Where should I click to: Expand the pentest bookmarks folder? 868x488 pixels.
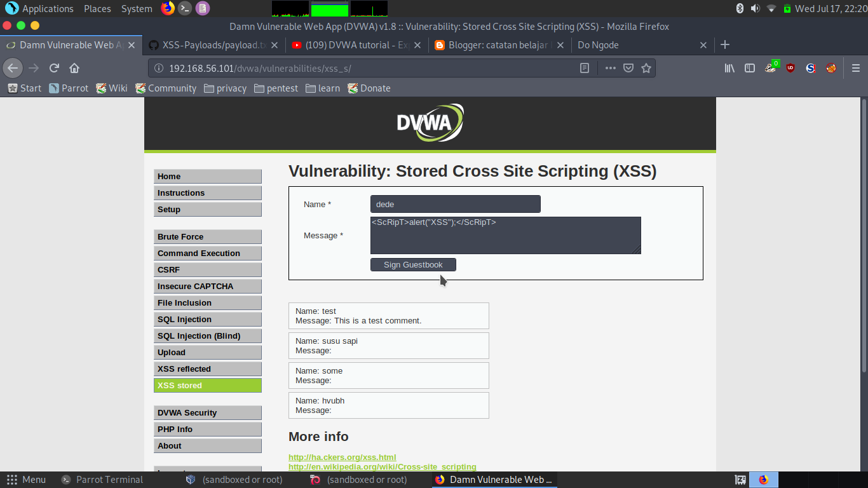(276, 88)
